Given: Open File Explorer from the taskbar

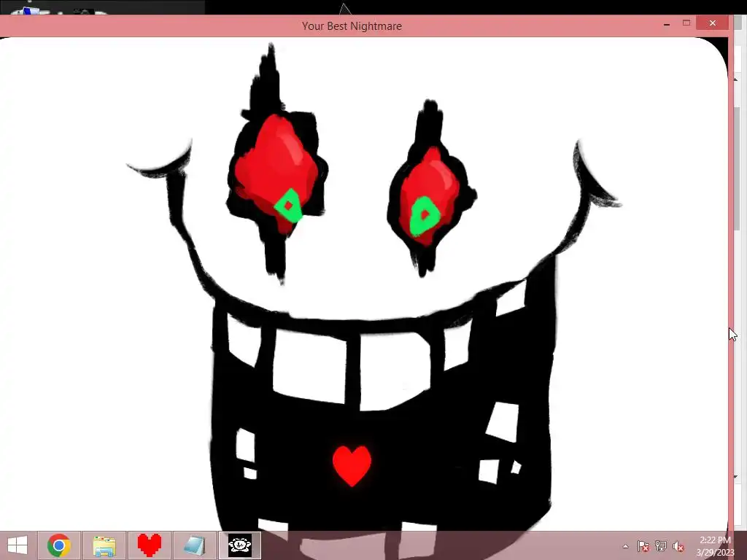Looking at the screenshot, I should pyautogui.click(x=104, y=545).
